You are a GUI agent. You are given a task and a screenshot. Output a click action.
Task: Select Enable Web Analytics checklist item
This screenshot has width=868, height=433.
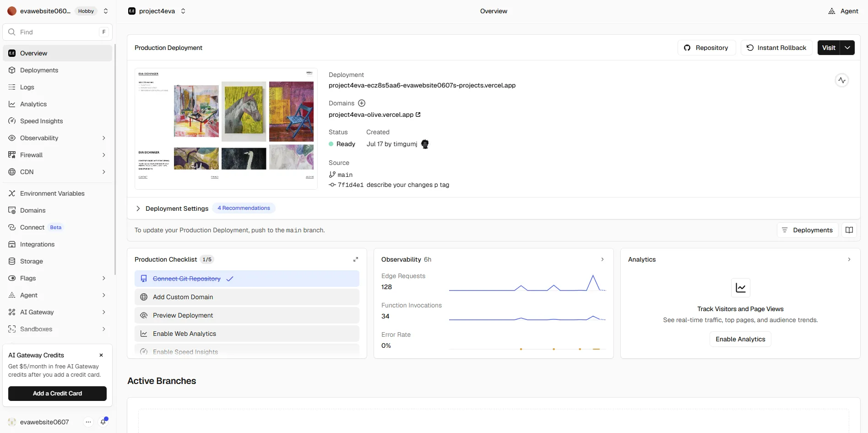(x=247, y=334)
